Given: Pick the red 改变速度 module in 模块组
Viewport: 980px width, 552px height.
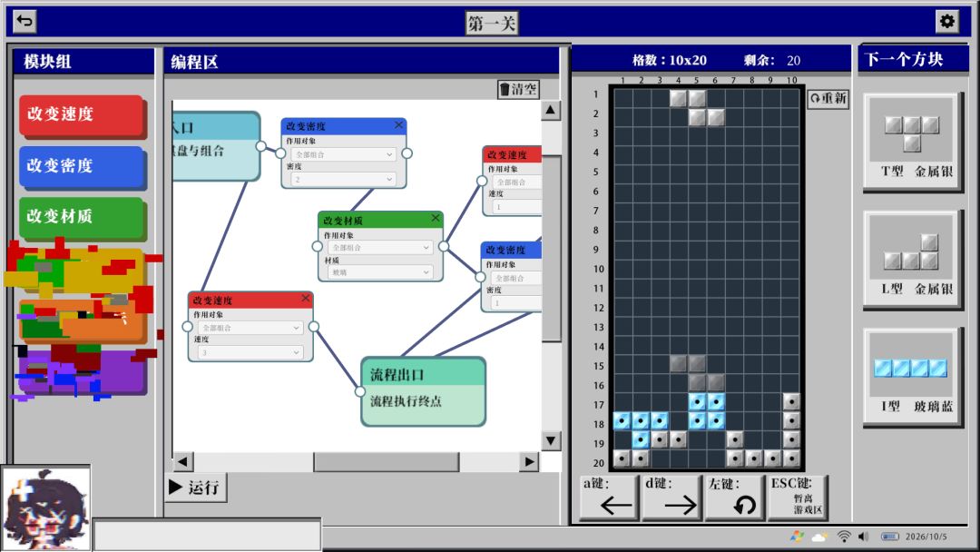Looking at the screenshot, I should [82, 115].
